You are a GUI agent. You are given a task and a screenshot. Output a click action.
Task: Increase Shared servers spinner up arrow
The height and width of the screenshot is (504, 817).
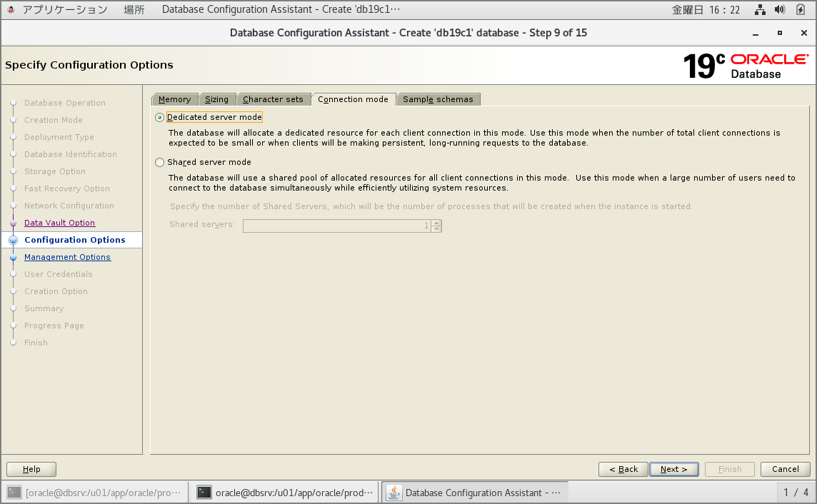coord(436,222)
